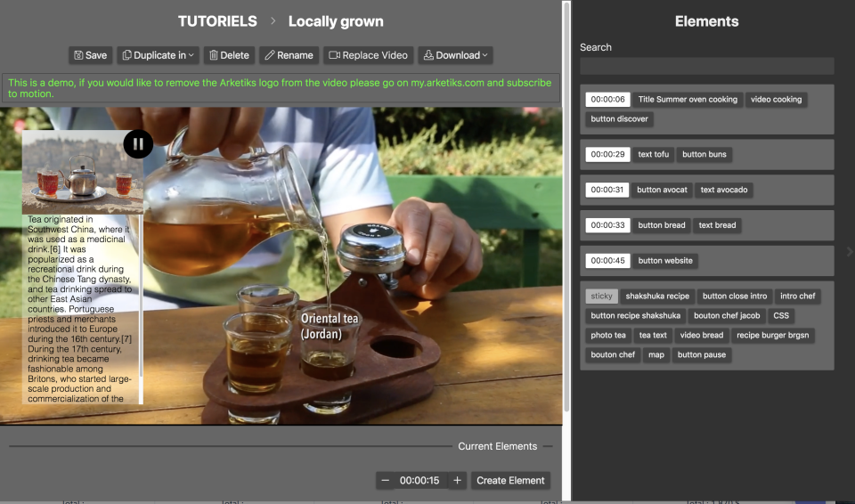Select the map element
855x504 pixels.
pos(656,355)
